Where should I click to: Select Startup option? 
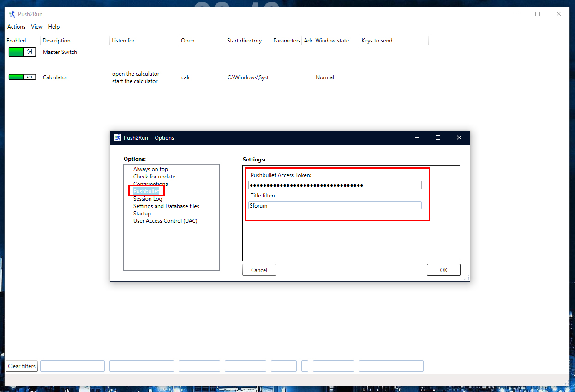tap(142, 214)
